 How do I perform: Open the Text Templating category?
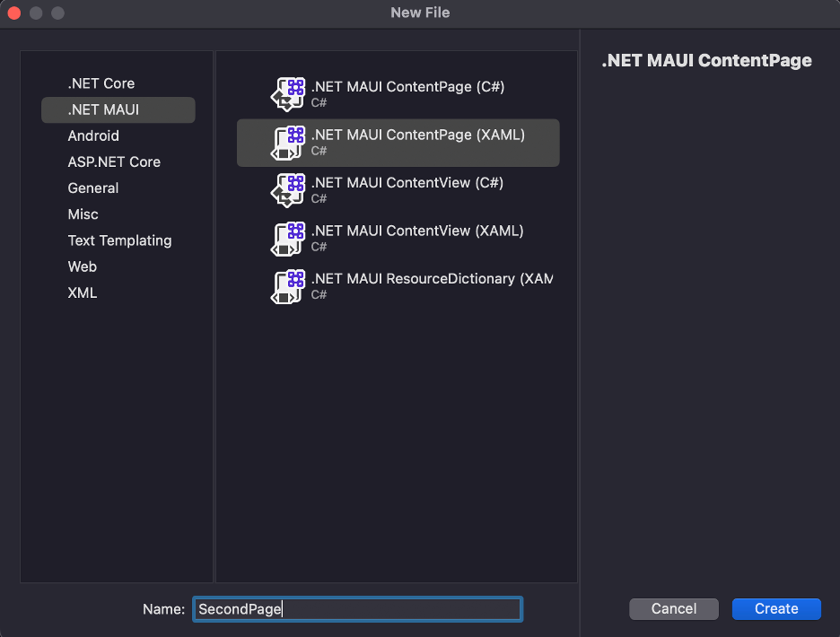click(x=118, y=241)
